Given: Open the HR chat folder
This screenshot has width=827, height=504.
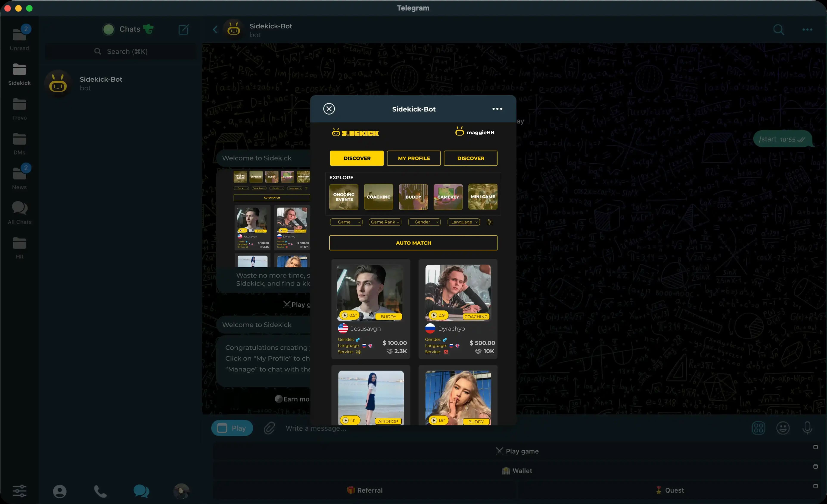Looking at the screenshot, I should (19, 248).
